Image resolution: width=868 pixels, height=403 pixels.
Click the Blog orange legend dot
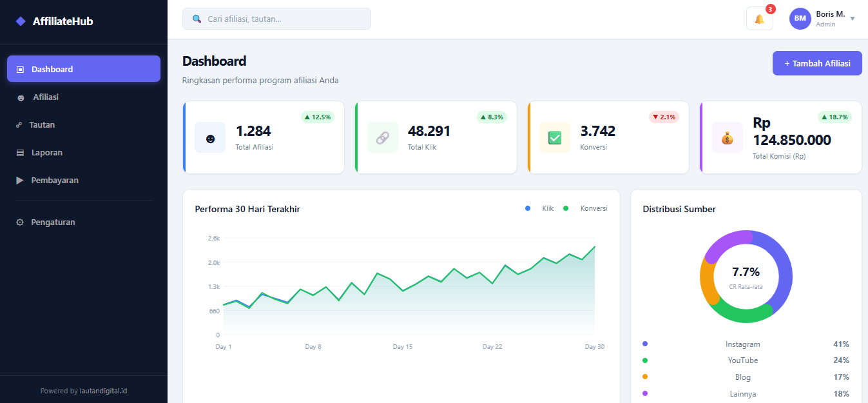(x=645, y=377)
